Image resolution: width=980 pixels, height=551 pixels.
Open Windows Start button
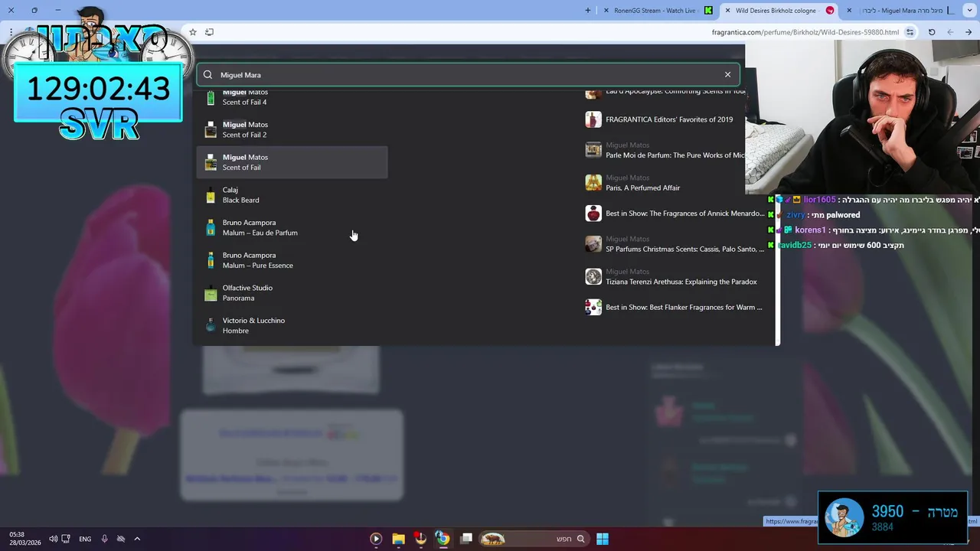click(x=603, y=539)
